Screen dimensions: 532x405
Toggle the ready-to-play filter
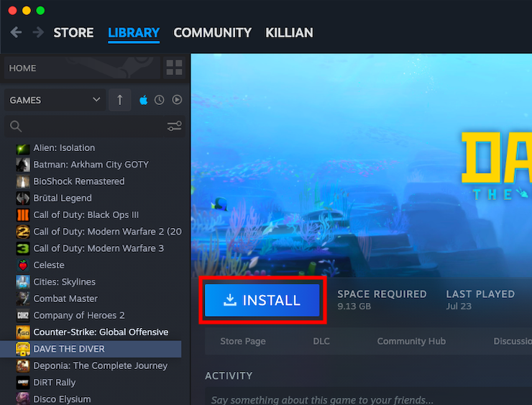pos(177,100)
